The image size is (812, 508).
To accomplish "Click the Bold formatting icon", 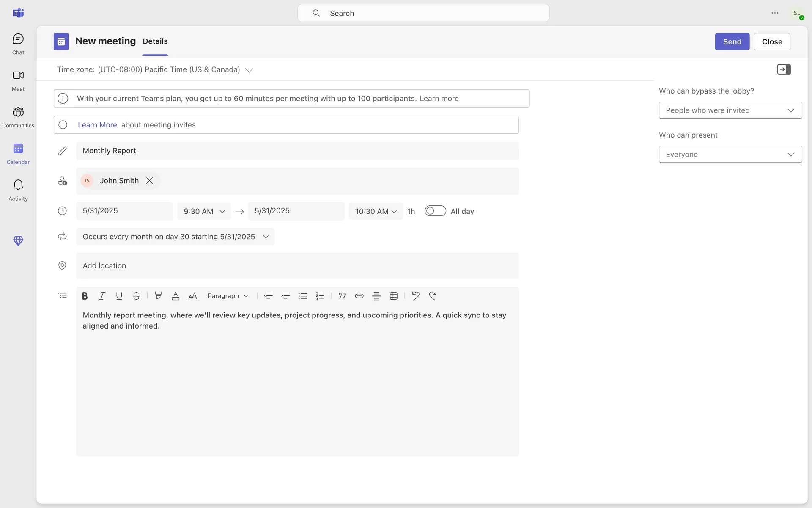I will [x=85, y=296].
